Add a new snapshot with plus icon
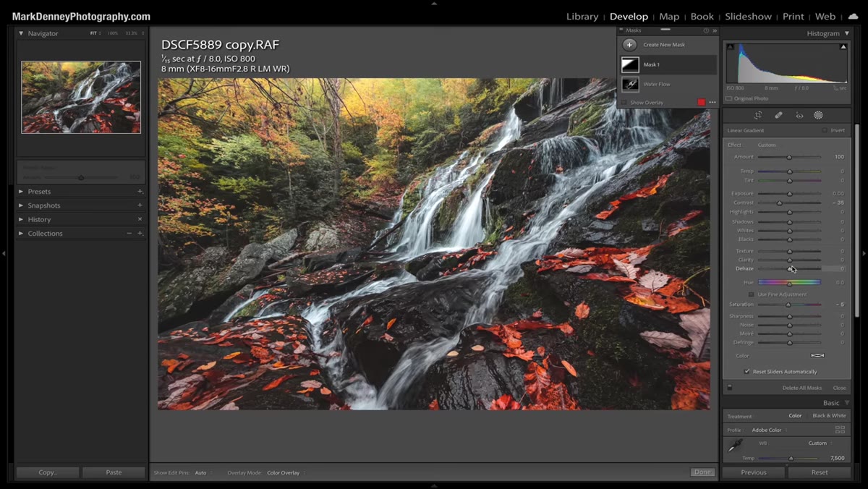The image size is (868, 489). pos(140,205)
